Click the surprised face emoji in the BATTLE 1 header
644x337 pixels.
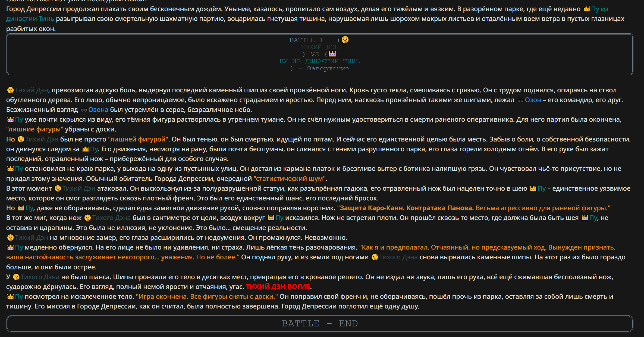345,40
